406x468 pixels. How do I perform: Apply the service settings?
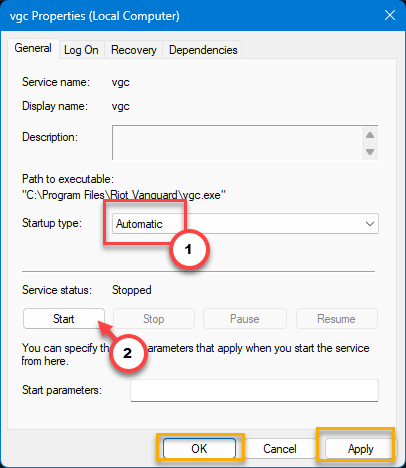[x=361, y=449]
